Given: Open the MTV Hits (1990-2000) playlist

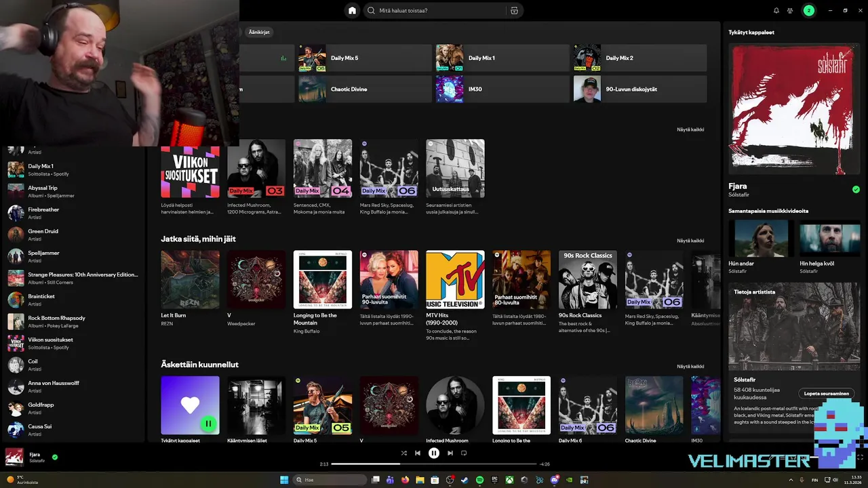Looking at the screenshot, I should (455, 280).
